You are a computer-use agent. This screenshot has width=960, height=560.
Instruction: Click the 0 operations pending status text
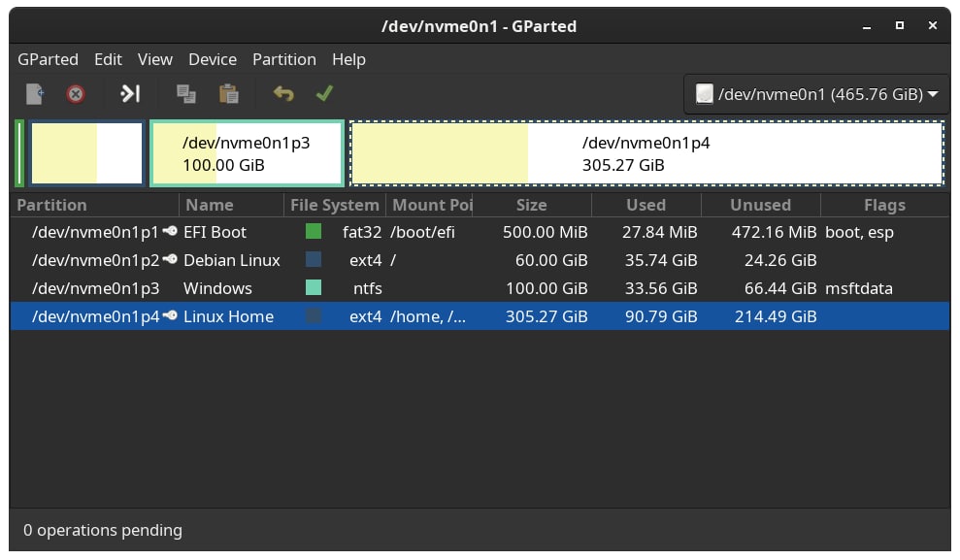point(102,530)
